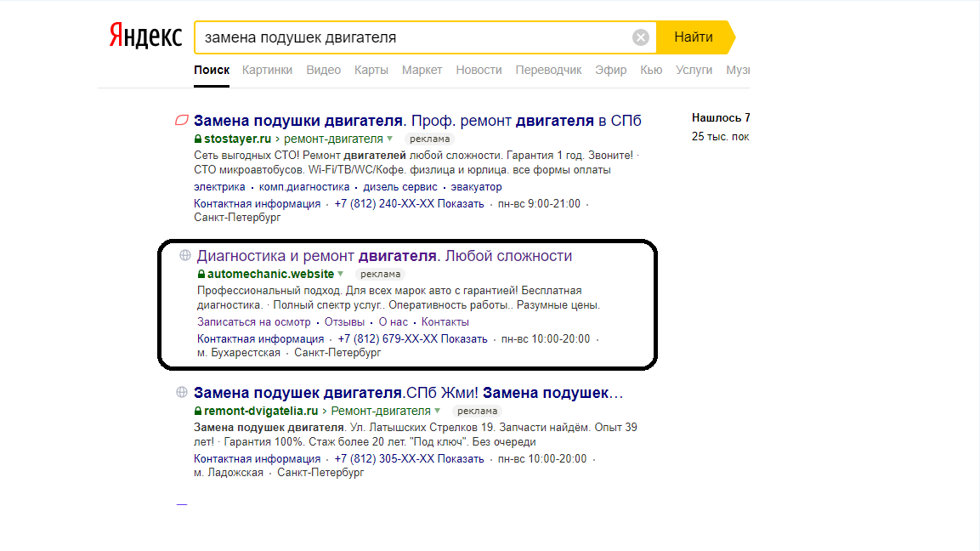Select the Поиск tab
The height and width of the screenshot is (551, 980).
[212, 70]
